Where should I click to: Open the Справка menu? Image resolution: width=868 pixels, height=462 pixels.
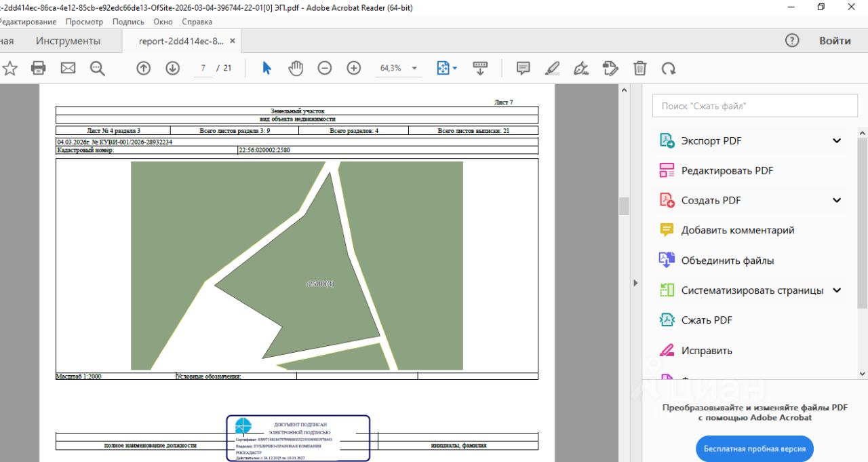click(197, 22)
